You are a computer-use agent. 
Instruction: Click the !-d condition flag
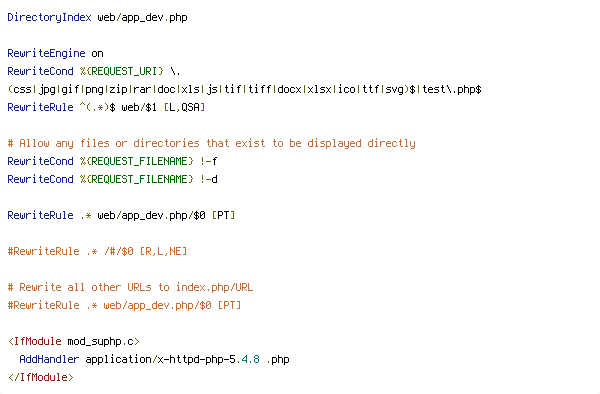click(209, 179)
